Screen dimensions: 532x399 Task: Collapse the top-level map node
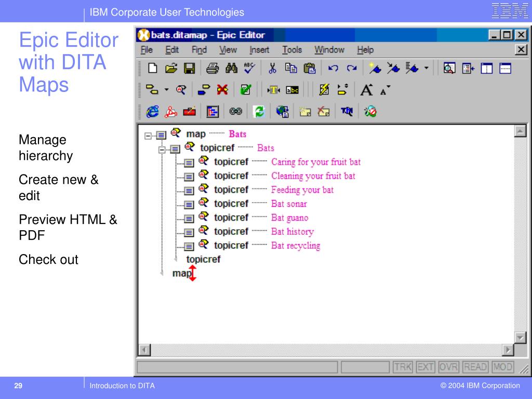pos(148,136)
